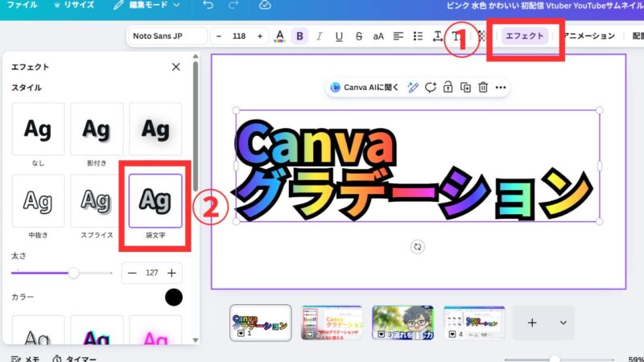The width and height of the screenshot is (644, 362).
Task: Check cloud save status icon
Action: [x=265, y=5]
